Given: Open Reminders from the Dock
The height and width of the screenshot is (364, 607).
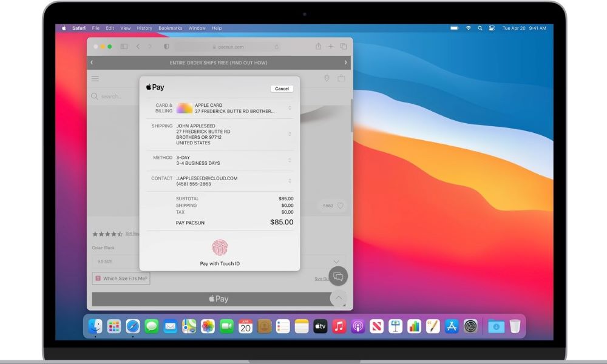Looking at the screenshot, I should tap(283, 326).
